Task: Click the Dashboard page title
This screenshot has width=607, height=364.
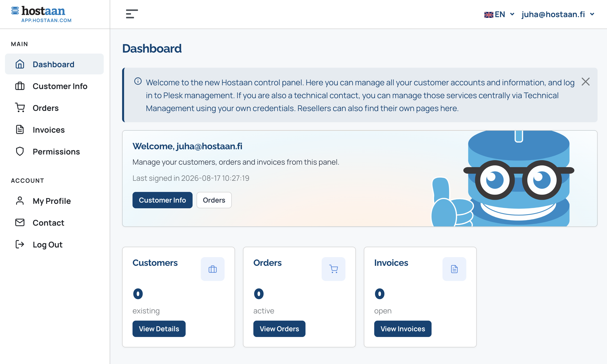Action: pyautogui.click(x=152, y=48)
